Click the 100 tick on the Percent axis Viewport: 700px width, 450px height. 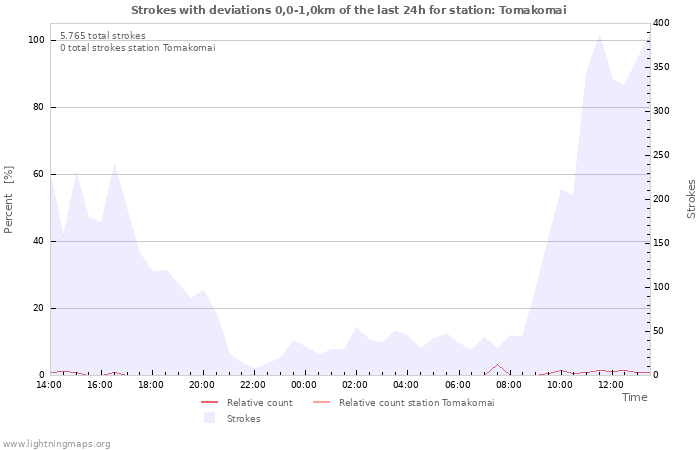click(x=36, y=40)
